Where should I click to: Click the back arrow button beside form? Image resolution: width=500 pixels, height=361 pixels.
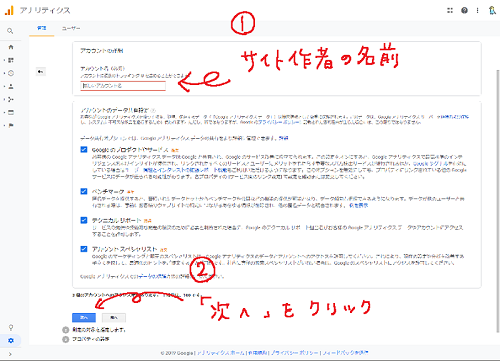pyautogui.click(x=40, y=72)
